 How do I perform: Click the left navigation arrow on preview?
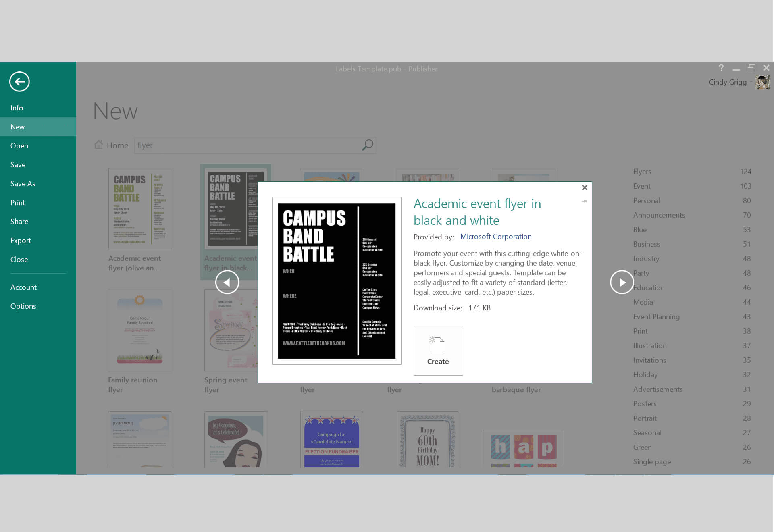pyautogui.click(x=228, y=282)
